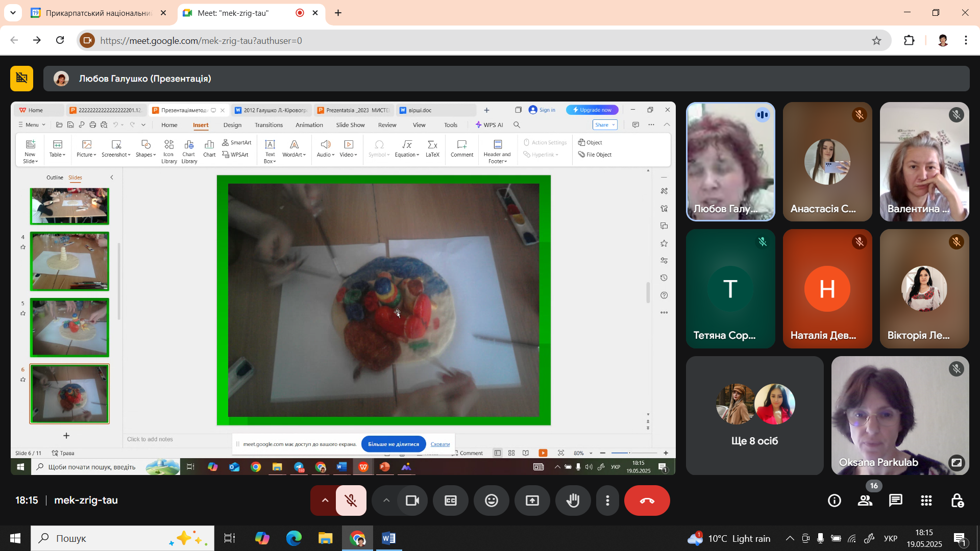Screen dimensions: 980x551
Task: Open Word from Windows taskbar
Action: click(x=388, y=538)
